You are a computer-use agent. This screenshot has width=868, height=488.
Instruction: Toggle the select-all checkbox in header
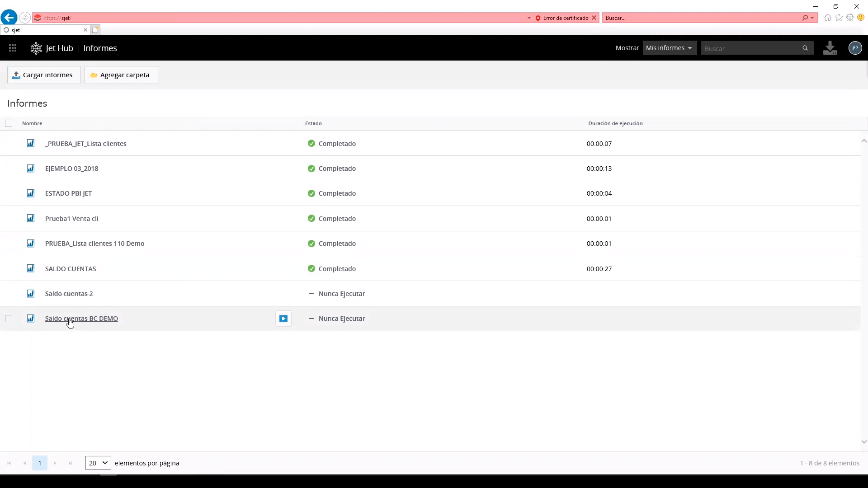click(x=9, y=123)
